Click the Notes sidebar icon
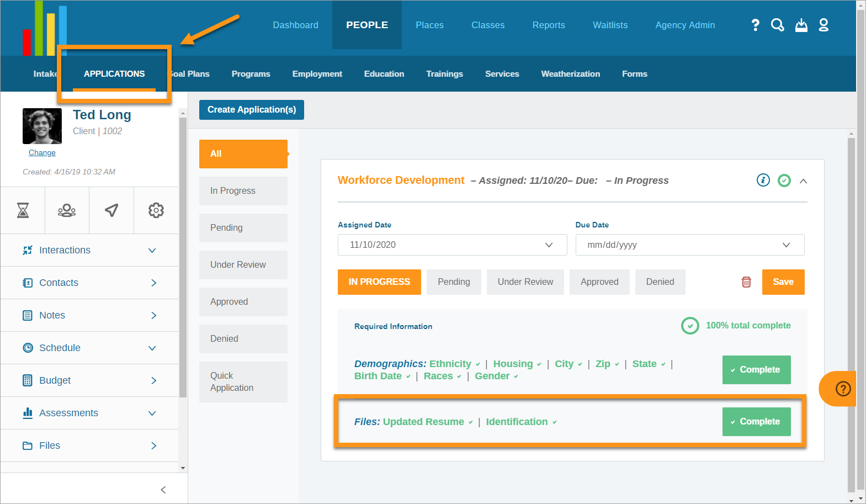 (28, 315)
